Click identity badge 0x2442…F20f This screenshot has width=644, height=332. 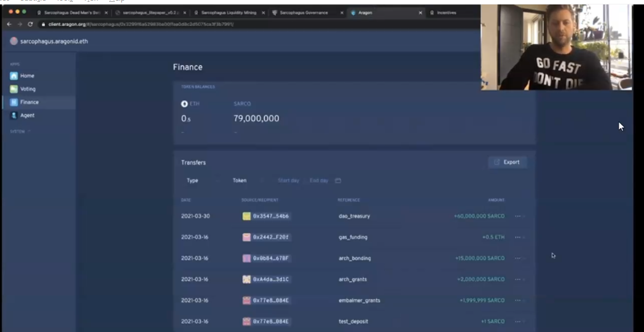pyautogui.click(x=266, y=237)
